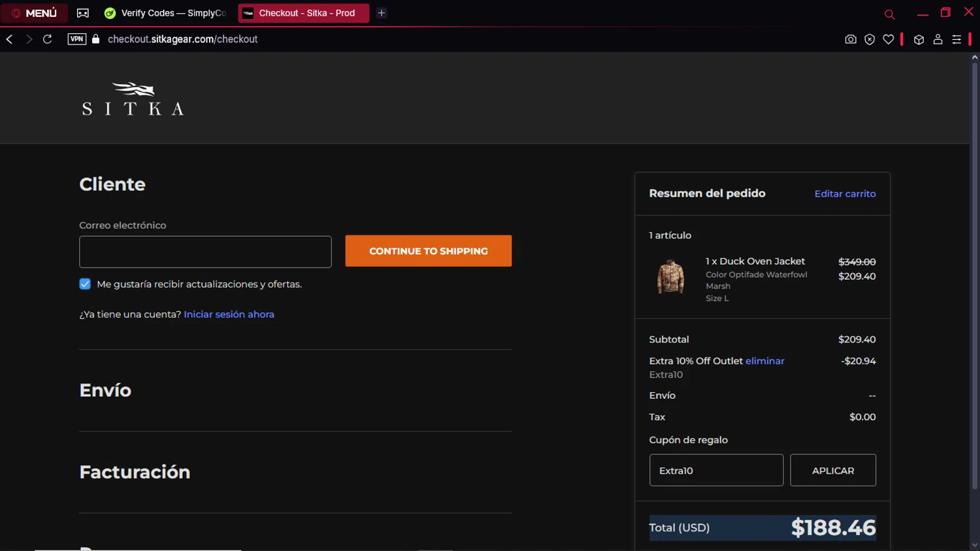
Task: Focus the Correo electrónico email field
Action: click(205, 252)
